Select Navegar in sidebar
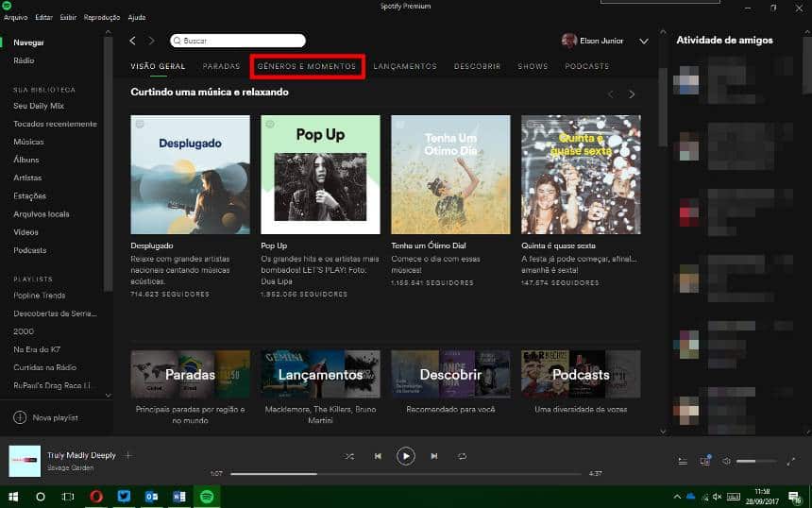 point(28,42)
